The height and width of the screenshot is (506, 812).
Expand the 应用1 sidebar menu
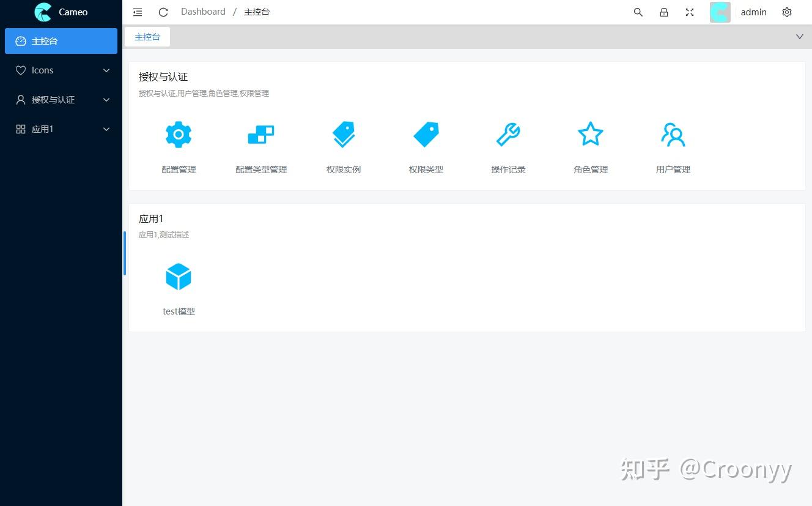pos(61,128)
